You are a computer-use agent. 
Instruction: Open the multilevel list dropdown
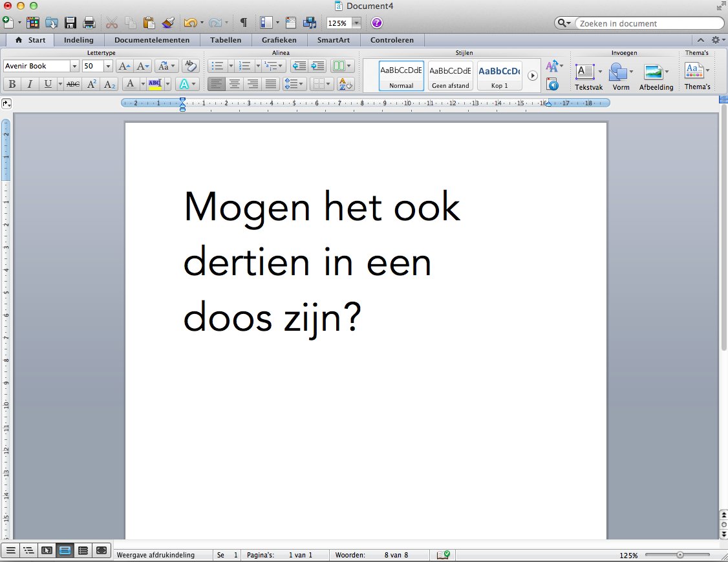(x=273, y=66)
